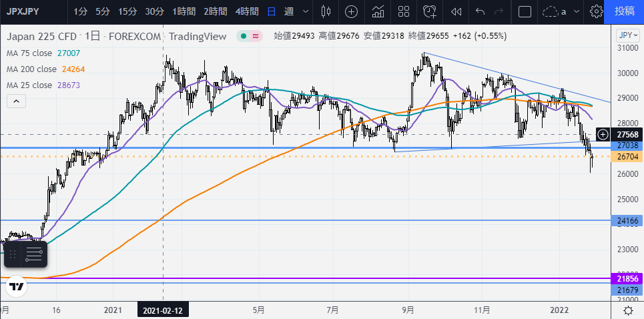The image size is (644, 319).
Task: Click the 27568 crosshair price label
Action: pyautogui.click(x=627, y=134)
